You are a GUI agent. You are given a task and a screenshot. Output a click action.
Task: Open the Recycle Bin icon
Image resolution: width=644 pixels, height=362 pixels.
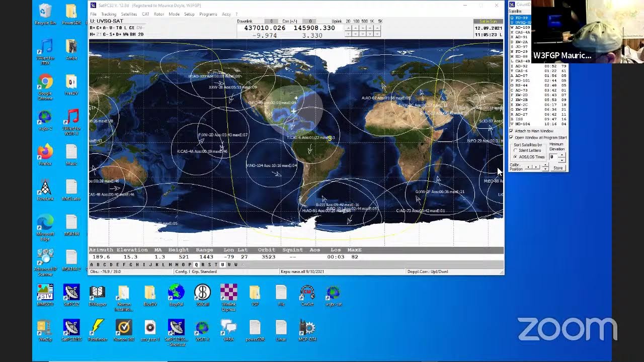point(45,14)
